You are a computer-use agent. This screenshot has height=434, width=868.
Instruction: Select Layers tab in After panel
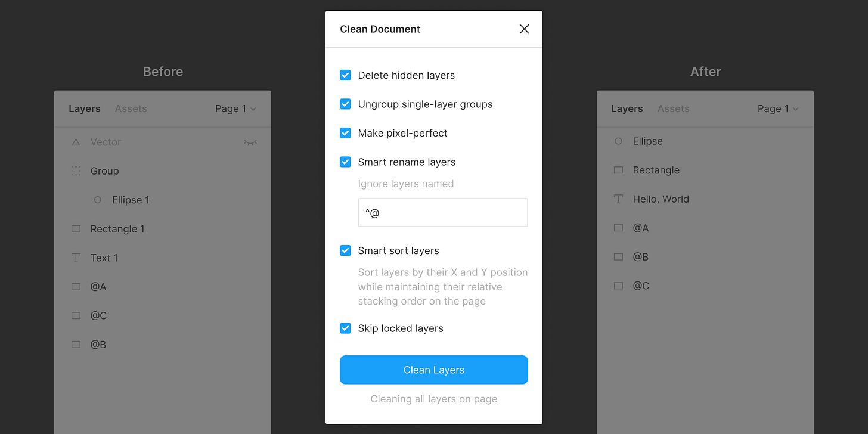tap(627, 108)
